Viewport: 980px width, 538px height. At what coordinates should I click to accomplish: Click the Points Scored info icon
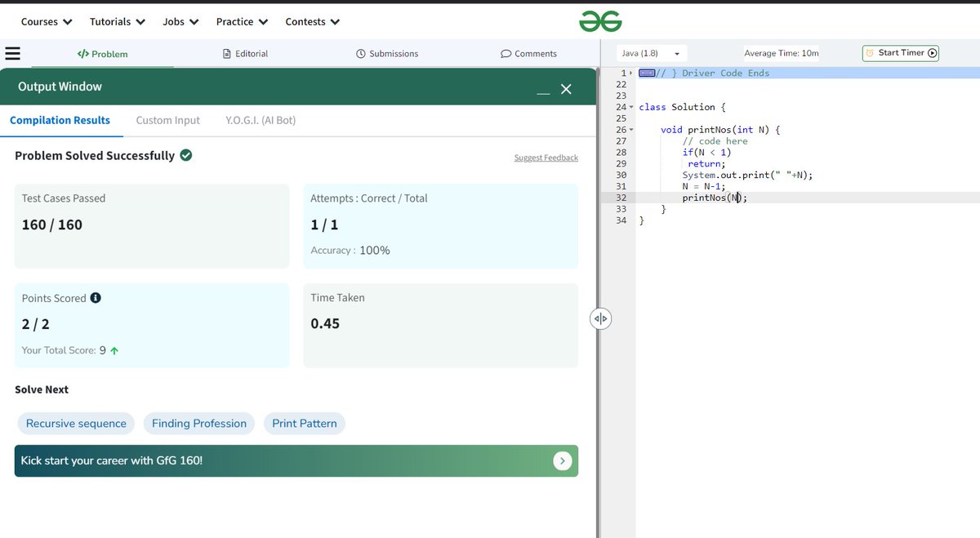pyautogui.click(x=96, y=298)
